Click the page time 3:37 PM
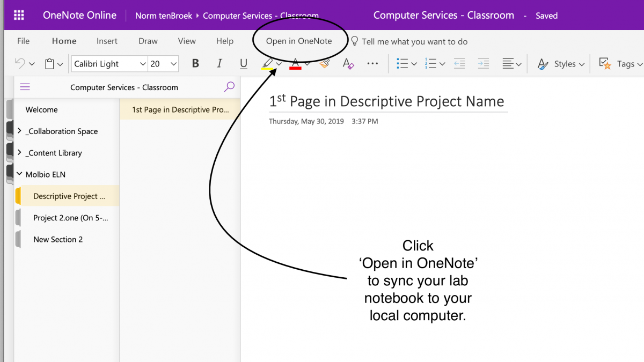 365,121
